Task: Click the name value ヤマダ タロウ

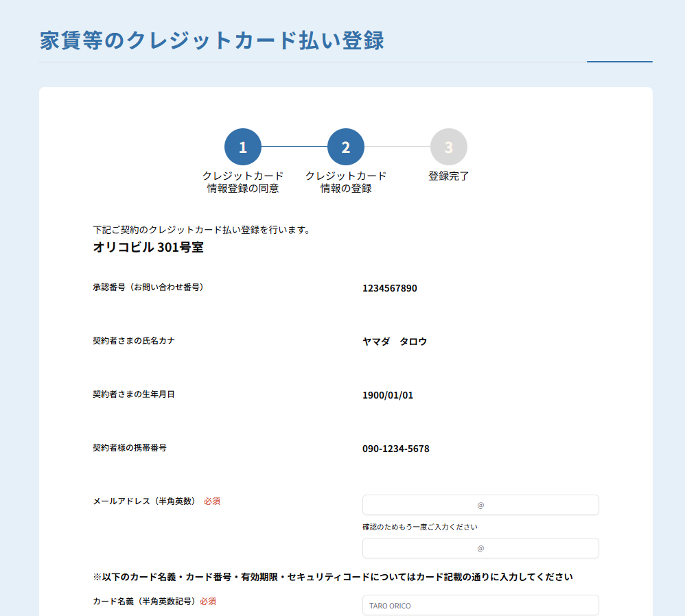Action: pos(395,342)
